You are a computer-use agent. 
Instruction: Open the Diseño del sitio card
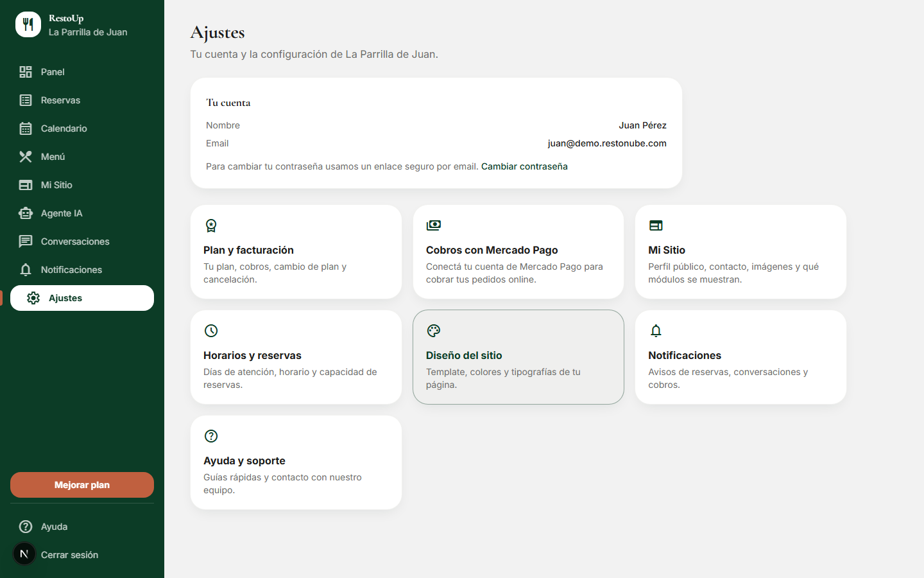tap(518, 357)
